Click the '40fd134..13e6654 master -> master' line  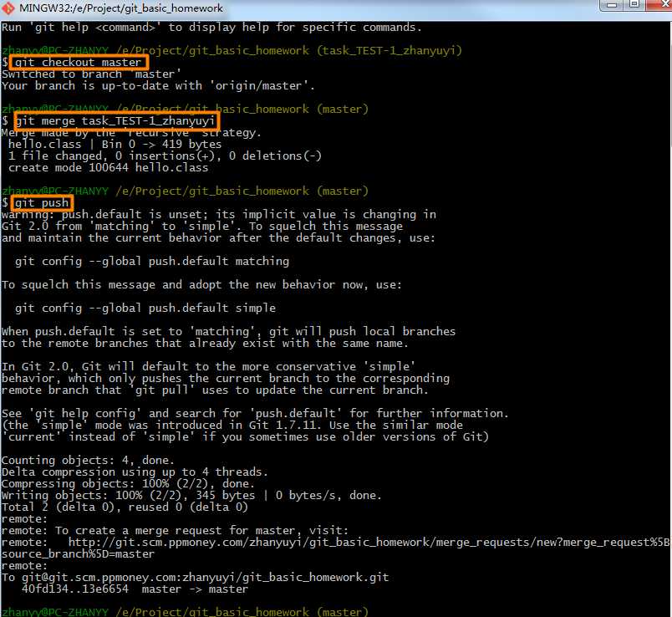[135, 589]
